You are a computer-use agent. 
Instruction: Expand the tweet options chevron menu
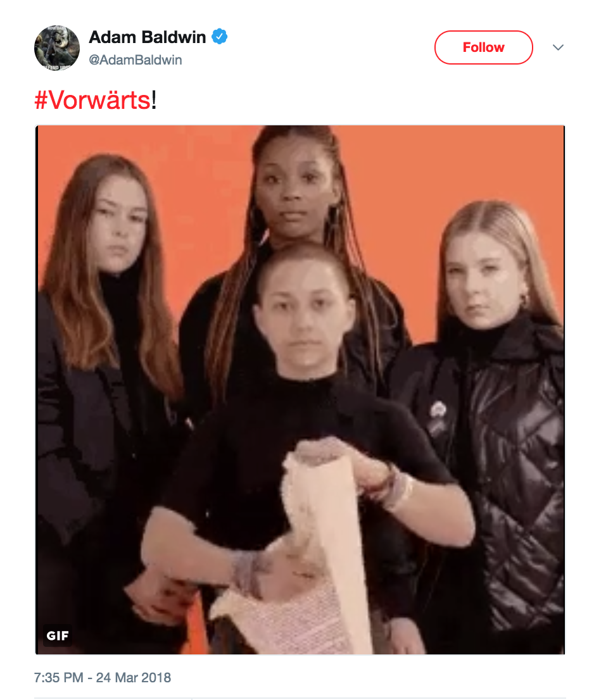click(558, 47)
